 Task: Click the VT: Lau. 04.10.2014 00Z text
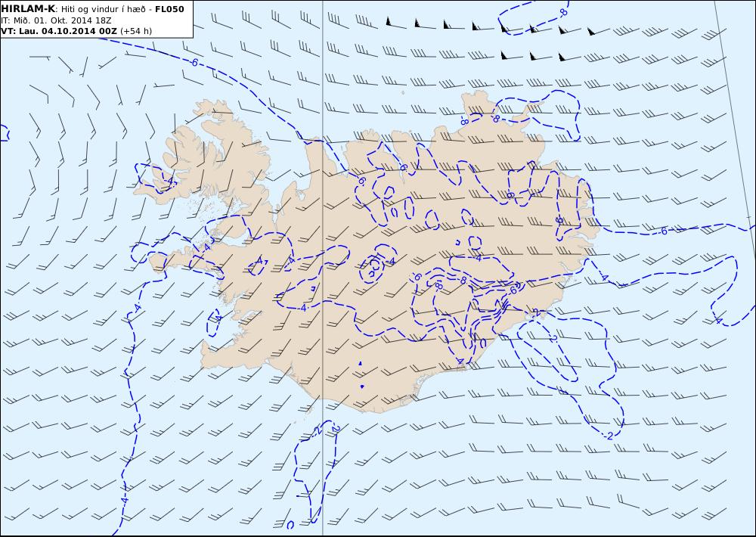(x=59, y=31)
